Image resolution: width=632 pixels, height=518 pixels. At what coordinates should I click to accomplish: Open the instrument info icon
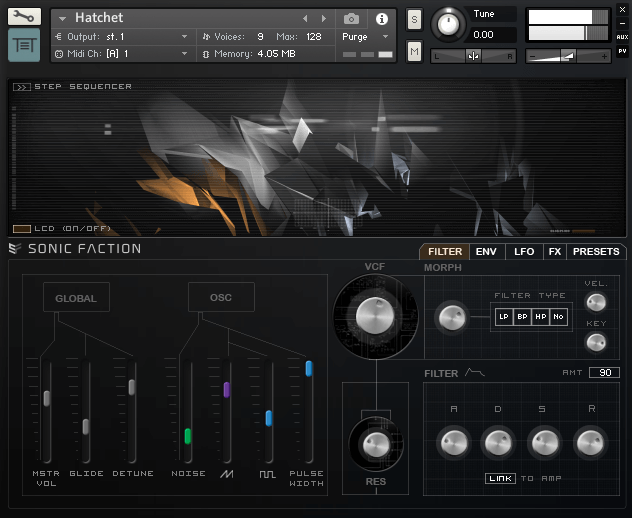pyautogui.click(x=381, y=19)
